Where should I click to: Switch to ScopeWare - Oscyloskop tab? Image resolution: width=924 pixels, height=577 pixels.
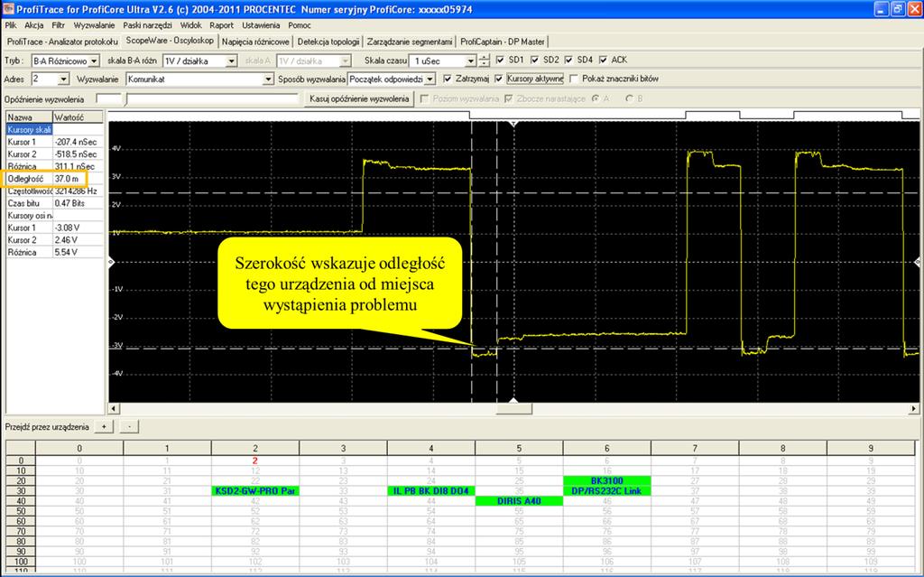[170, 41]
